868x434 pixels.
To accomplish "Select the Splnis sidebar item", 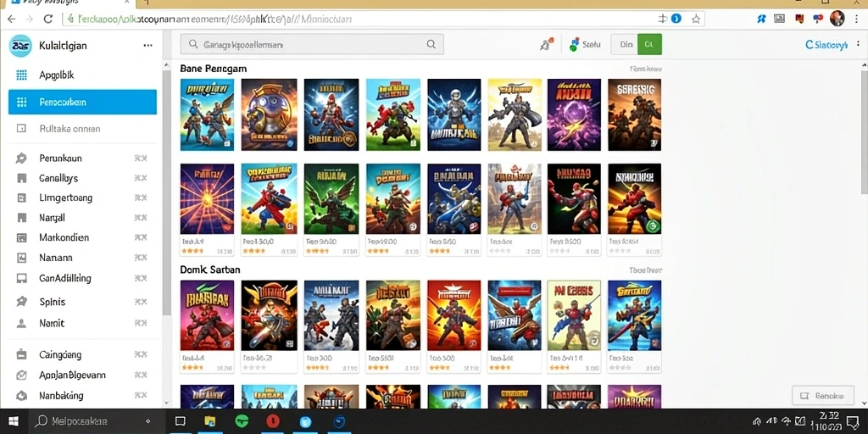I will [x=82, y=302].
